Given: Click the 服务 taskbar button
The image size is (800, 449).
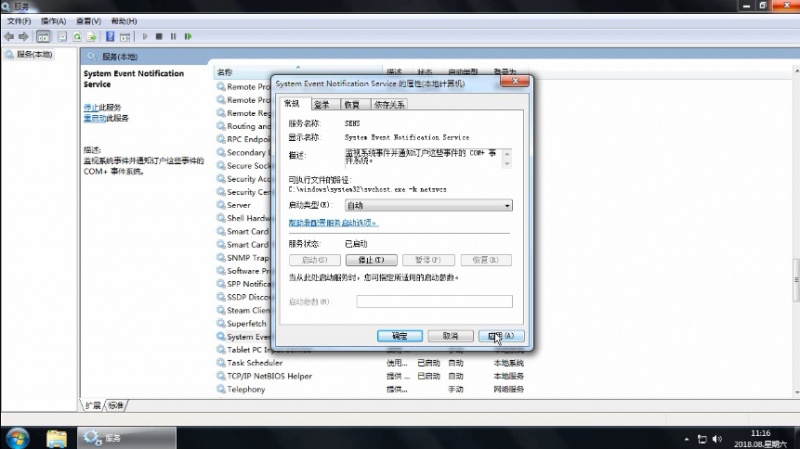Looking at the screenshot, I should [127, 438].
